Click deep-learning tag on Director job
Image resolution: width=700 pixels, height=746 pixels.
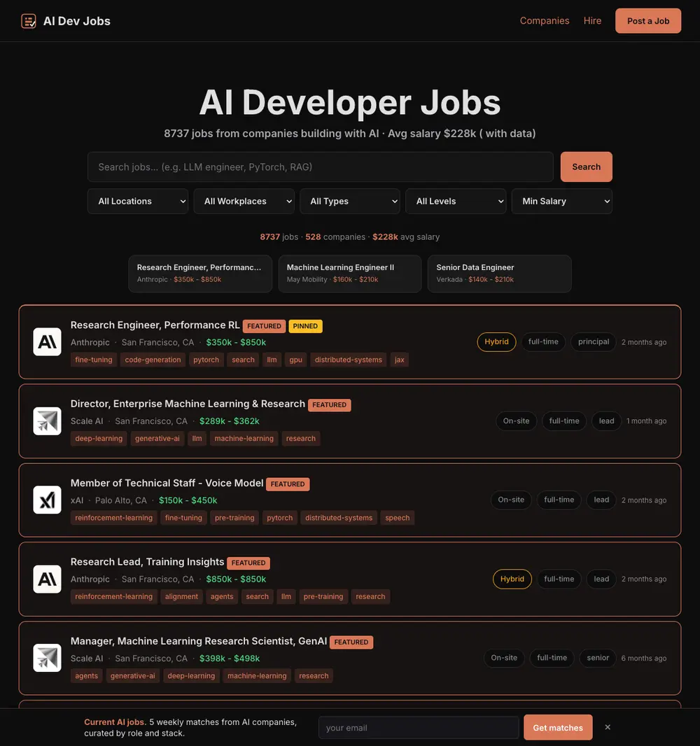(99, 439)
